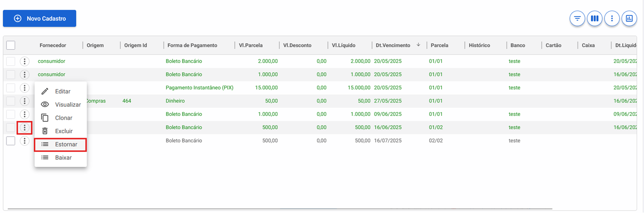Open row menu for 2.000,00 Boleto entry
644x213 pixels.
(24, 61)
